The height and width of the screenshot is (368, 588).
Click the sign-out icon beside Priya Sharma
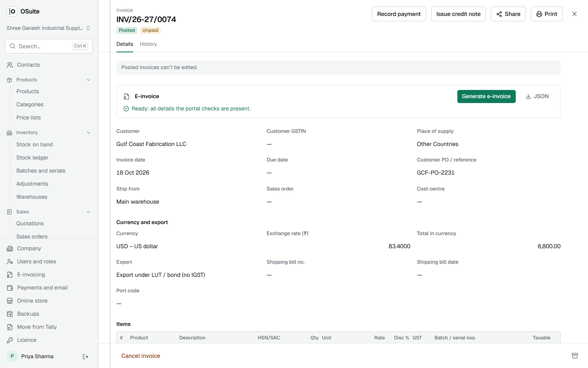click(x=85, y=357)
